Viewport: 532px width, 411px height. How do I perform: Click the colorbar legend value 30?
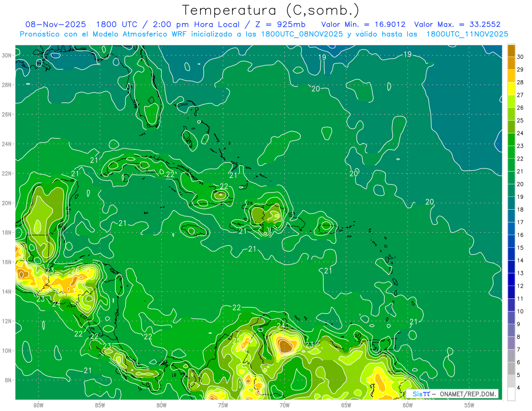pos(520,57)
